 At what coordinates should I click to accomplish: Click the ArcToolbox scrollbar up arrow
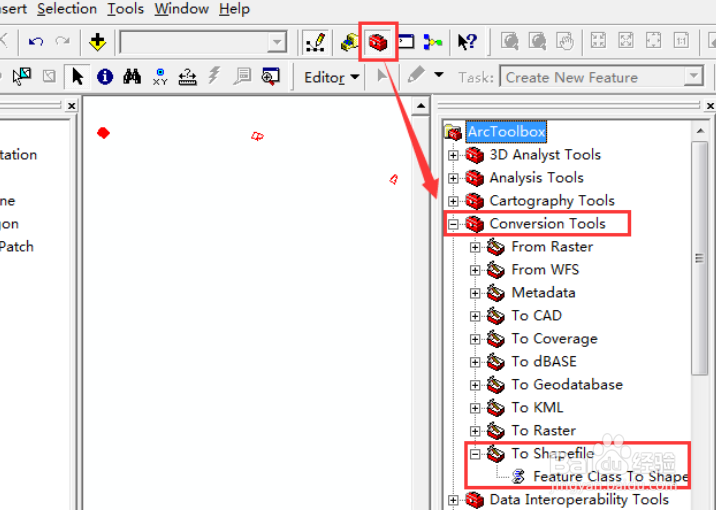(700, 131)
